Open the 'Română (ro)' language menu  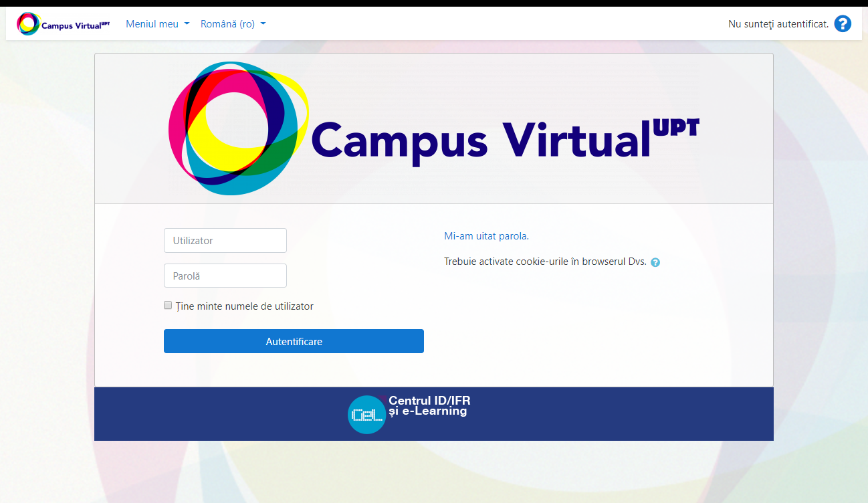233,24
